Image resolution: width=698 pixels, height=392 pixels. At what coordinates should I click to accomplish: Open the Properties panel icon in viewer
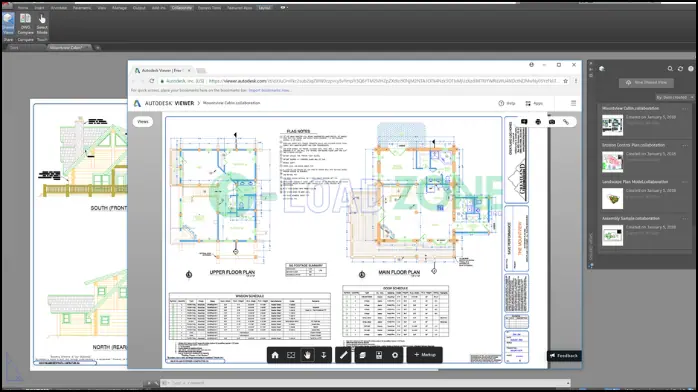point(379,355)
